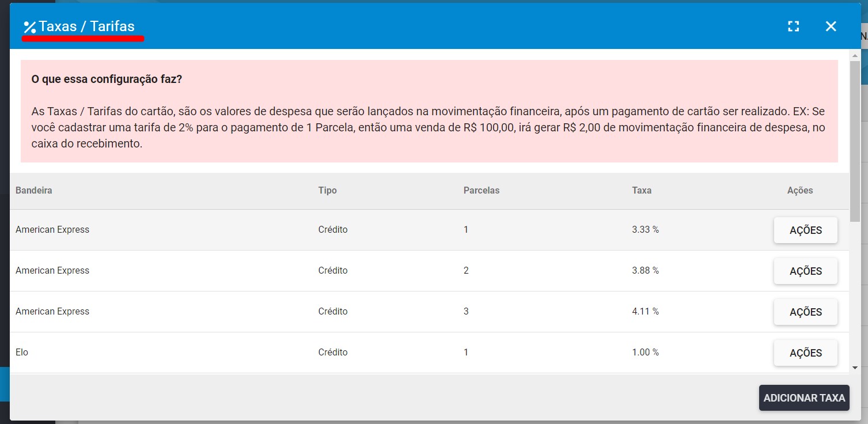Click the Parcelas column header

pyautogui.click(x=482, y=190)
